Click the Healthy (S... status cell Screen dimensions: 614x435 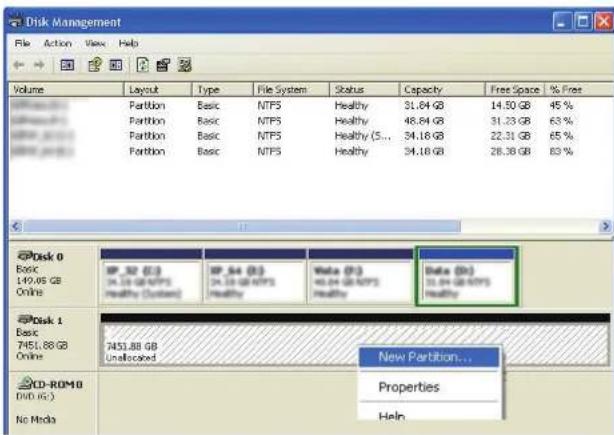tap(363, 136)
